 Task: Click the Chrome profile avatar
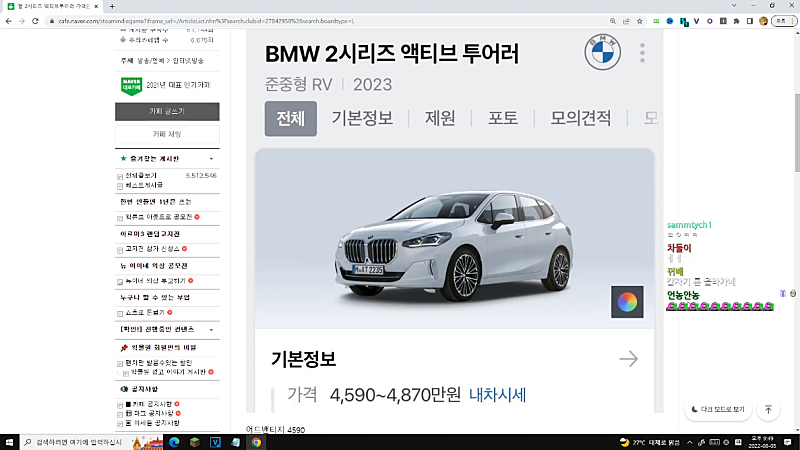pyautogui.click(x=763, y=21)
